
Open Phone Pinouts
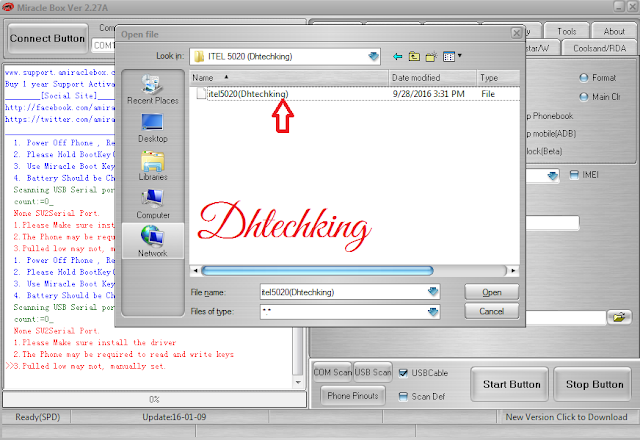pos(353,396)
